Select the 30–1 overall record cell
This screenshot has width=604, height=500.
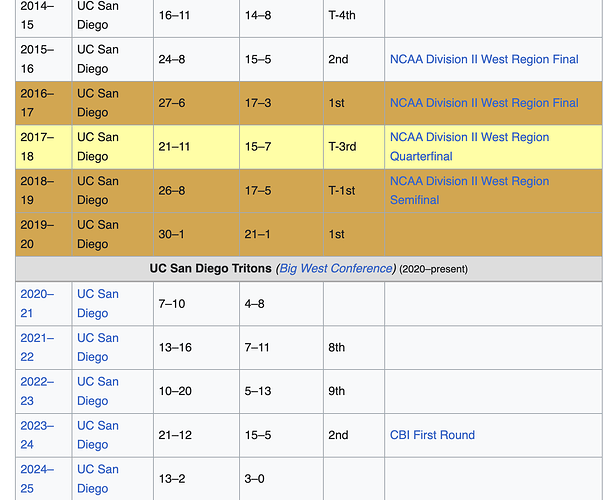[196, 234]
